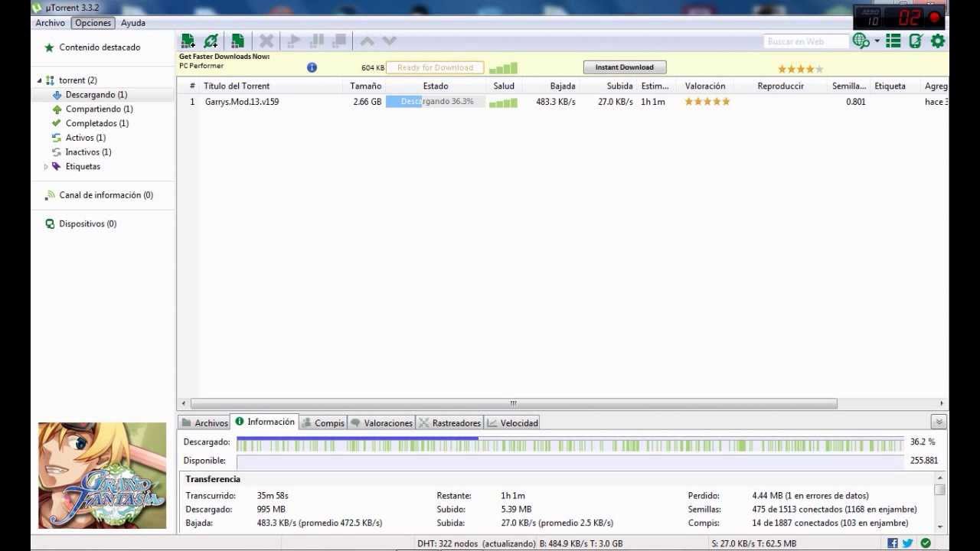Viewport: 980px width, 551px height.
Task: Click the Instant Download button
Action: click(624, 67)
